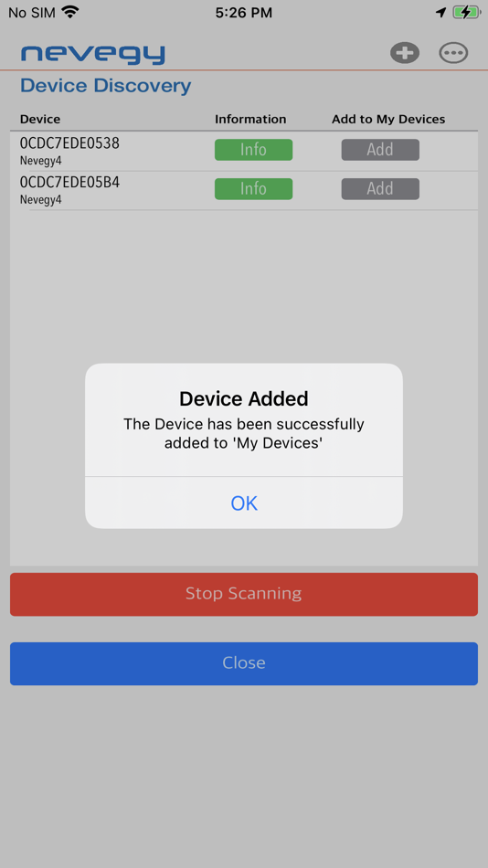Tap the battery charging icon
Screen dimensions: 488x868
click(x=466, y=12)
